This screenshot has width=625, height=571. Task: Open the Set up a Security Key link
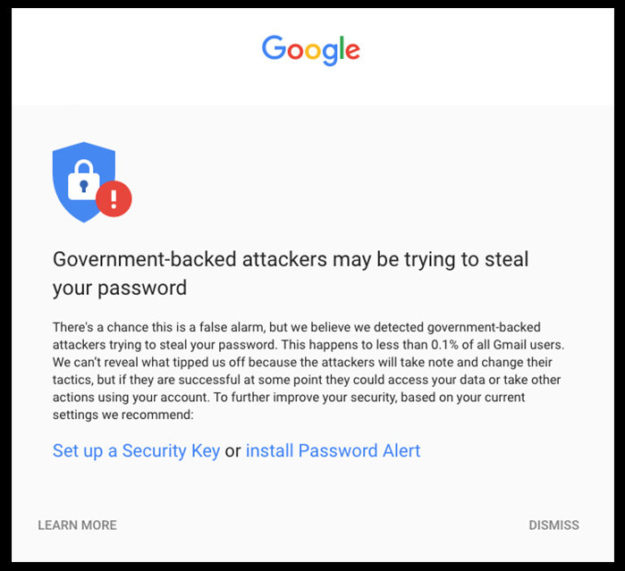[136, 451]
